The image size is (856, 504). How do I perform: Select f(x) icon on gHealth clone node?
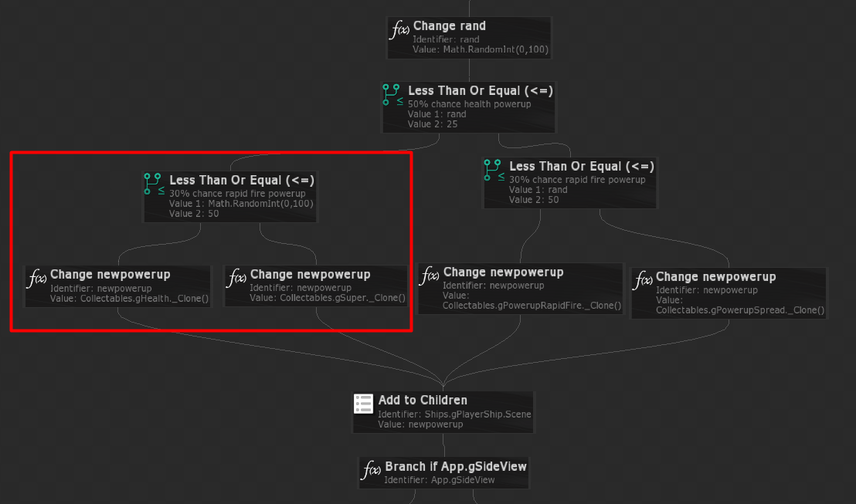36,278
